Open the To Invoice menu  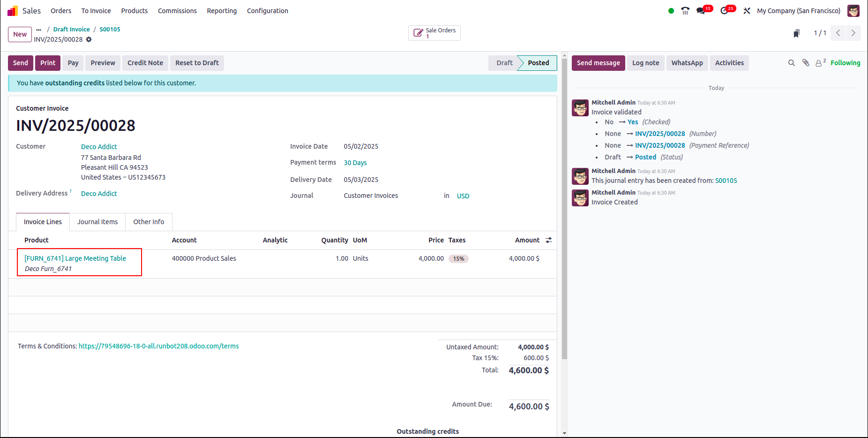coord(96,11)
